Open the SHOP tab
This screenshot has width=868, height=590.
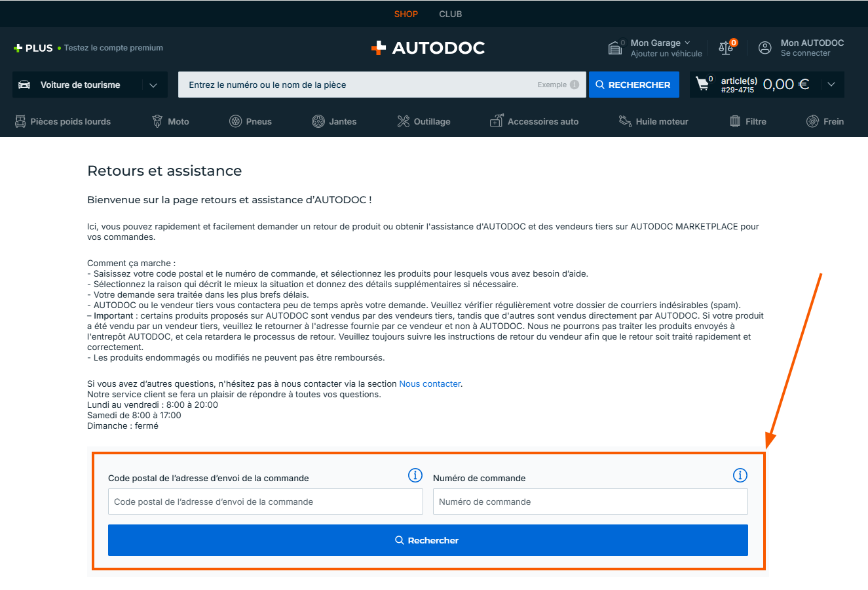pos(406,14)
